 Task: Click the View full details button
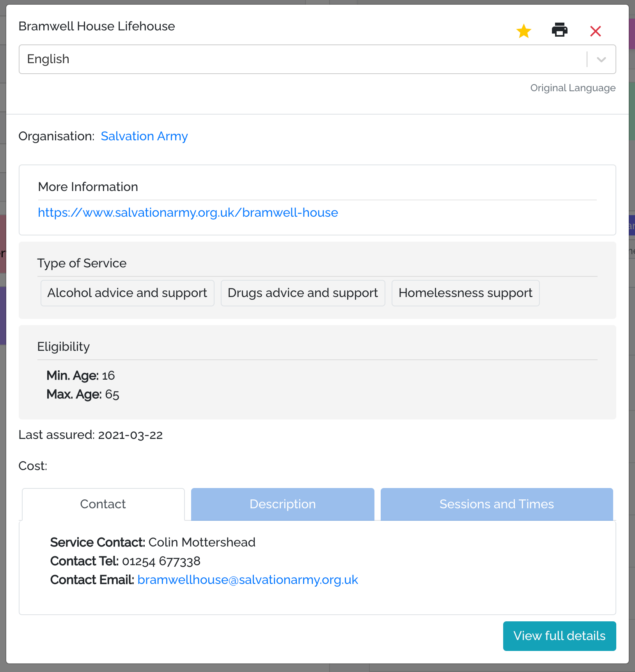click(x=560, y=636)
